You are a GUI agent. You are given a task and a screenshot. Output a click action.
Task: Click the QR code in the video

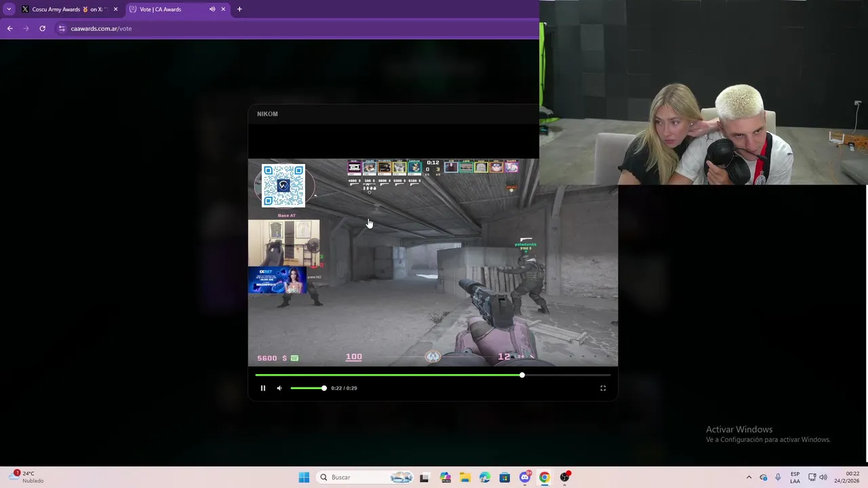[x=283, y=185]
